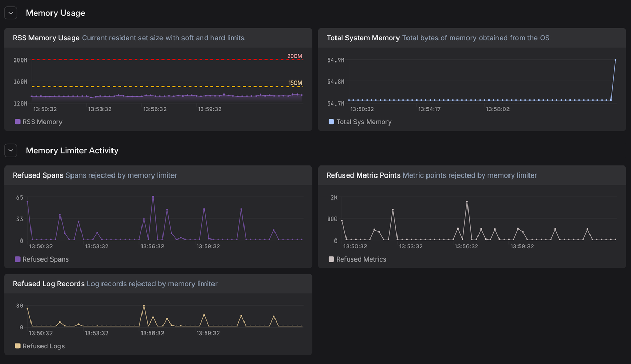Click the Memory Usage section heading
Screen dimensions: 631x364
click(55, 13)
